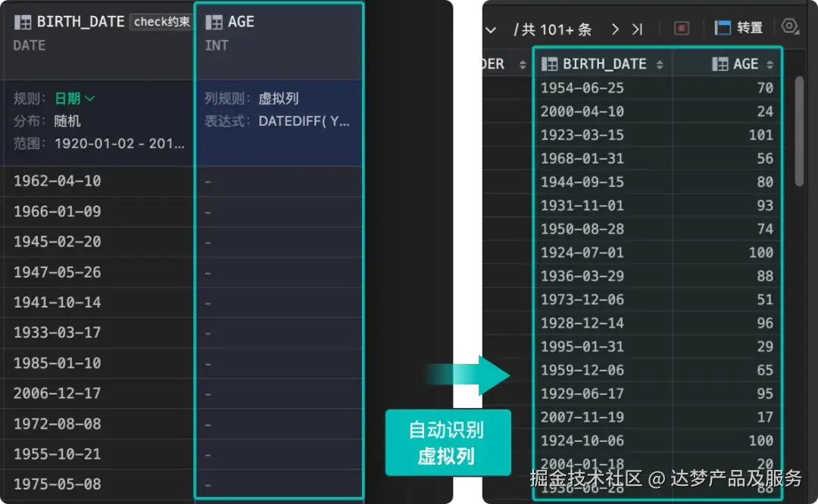Click the red stop button
Screen dimensions: 818x504
click(x=682, y=28)
